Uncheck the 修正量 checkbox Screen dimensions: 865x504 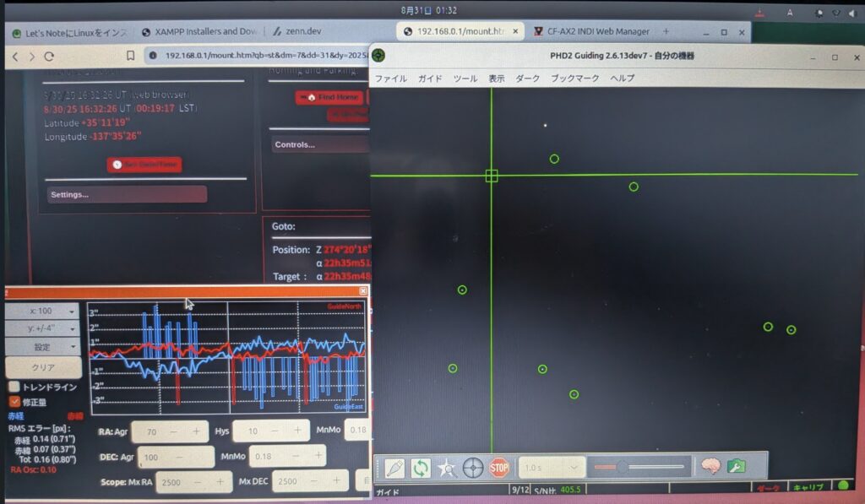(14, 402)
